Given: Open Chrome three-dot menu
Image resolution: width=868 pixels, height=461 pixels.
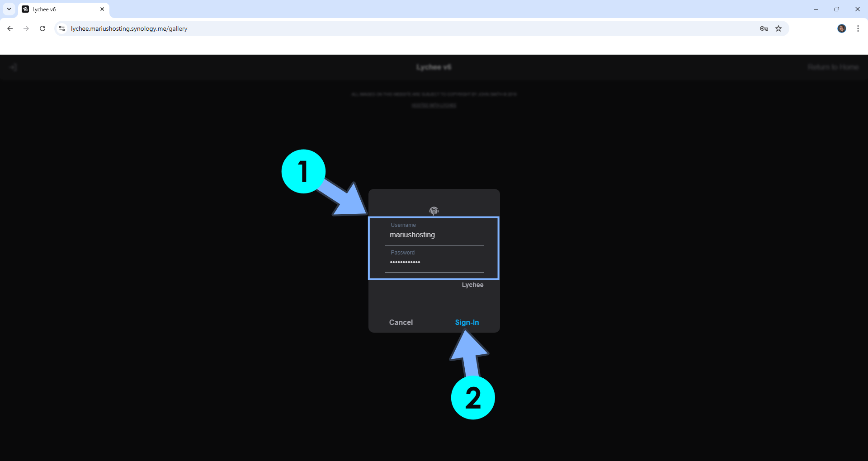Looking at the screenshot, I should 858,28.
